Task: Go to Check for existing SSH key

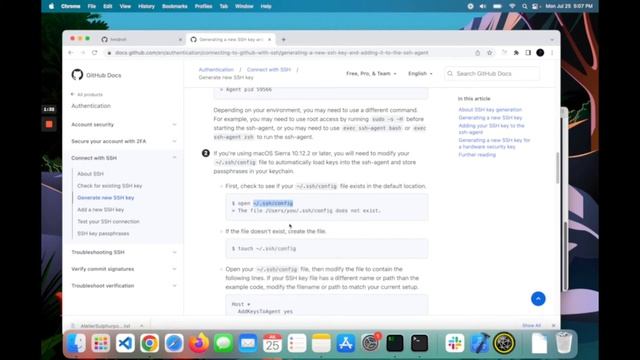Action: (109, 186)
